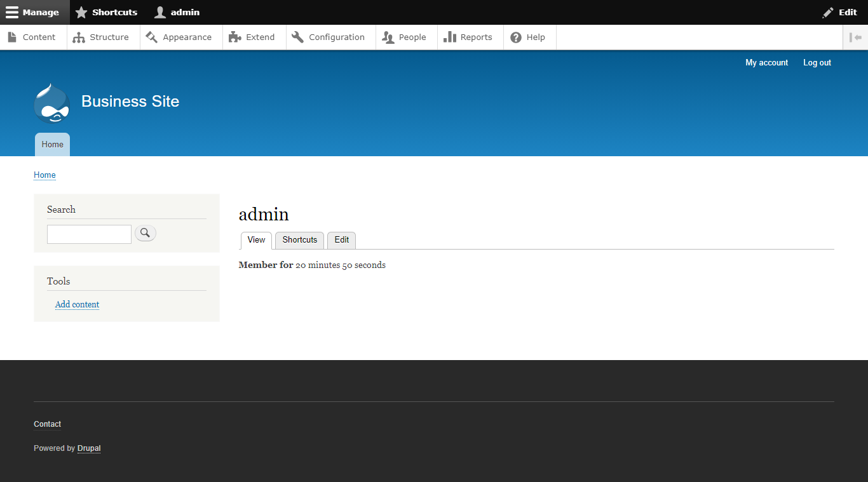Open the Reports bar-chart icon
This screenshot has height=482, width=868.
click(x=449, y=37)
